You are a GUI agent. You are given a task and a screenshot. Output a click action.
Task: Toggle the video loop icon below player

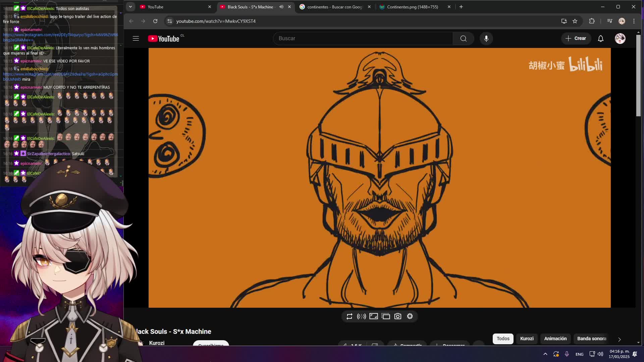tap(349, 316)
